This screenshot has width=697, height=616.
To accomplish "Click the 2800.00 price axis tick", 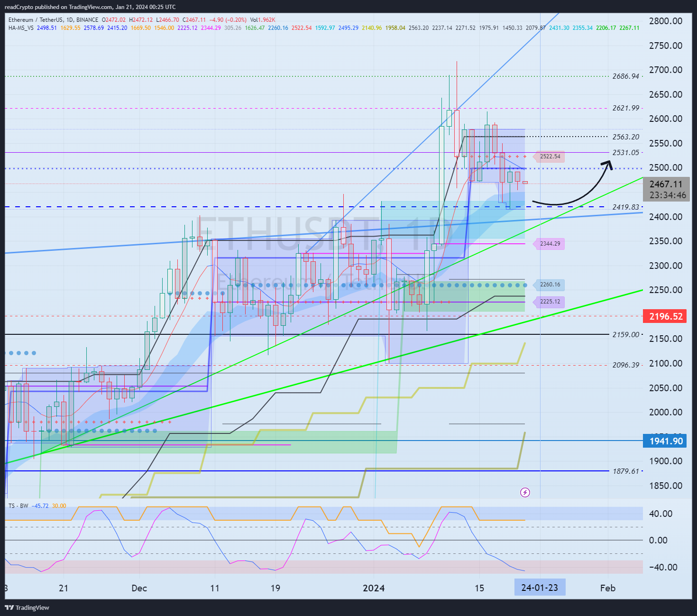I will pos(666,21).
